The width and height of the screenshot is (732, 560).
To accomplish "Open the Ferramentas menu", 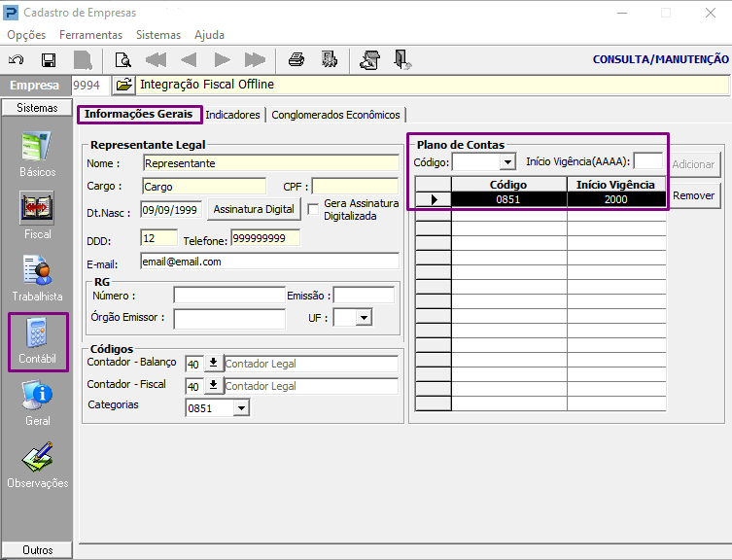I will pos(90,35).
